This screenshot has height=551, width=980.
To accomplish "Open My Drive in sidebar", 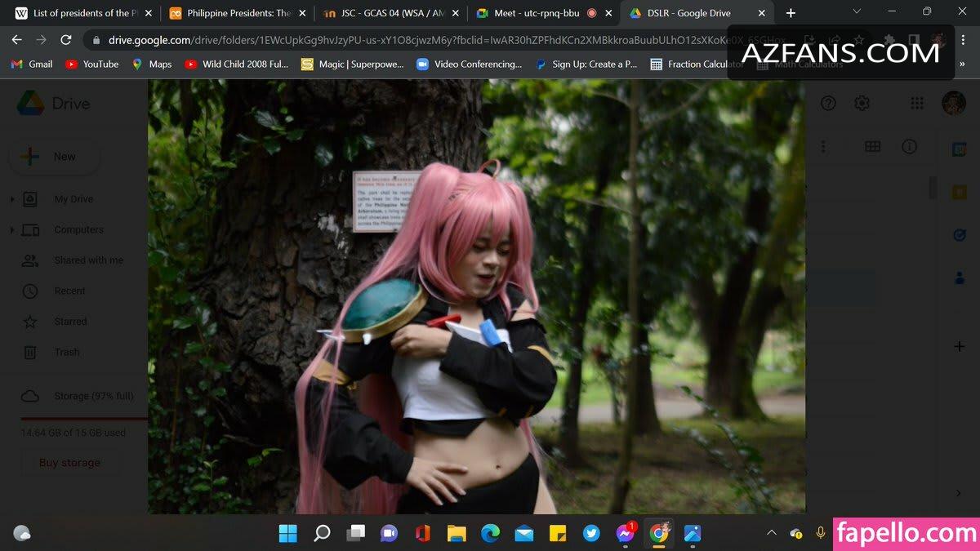I will [x=73, y=199].
